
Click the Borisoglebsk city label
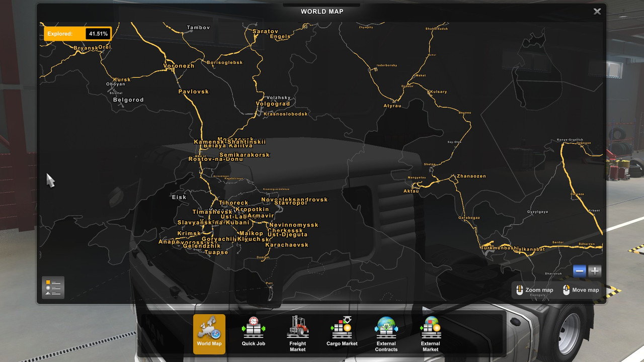(x=225, y=63)
